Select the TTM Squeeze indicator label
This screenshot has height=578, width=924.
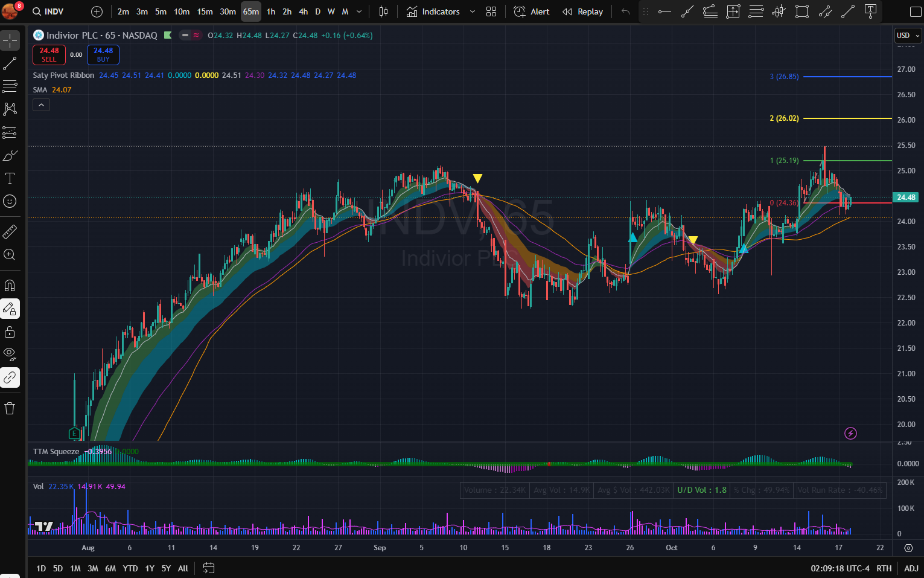56,451
